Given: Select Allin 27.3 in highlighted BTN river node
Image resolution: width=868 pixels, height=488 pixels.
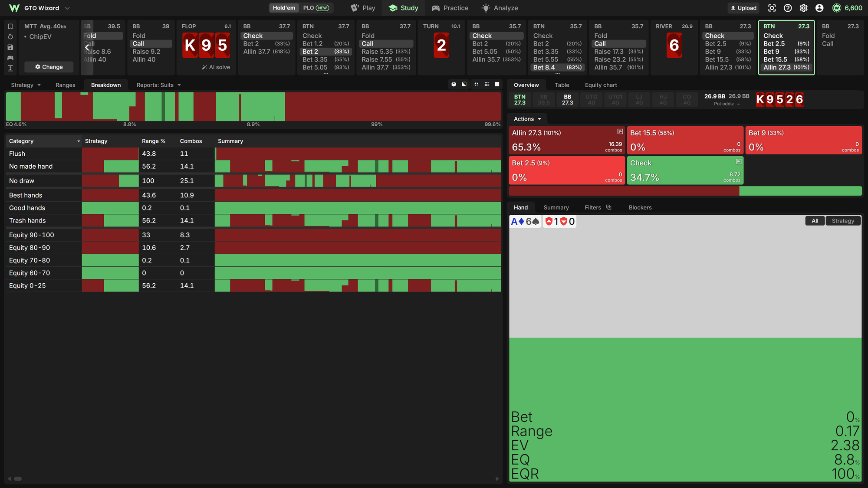Looking at the screenshot, I should [786, 67].
